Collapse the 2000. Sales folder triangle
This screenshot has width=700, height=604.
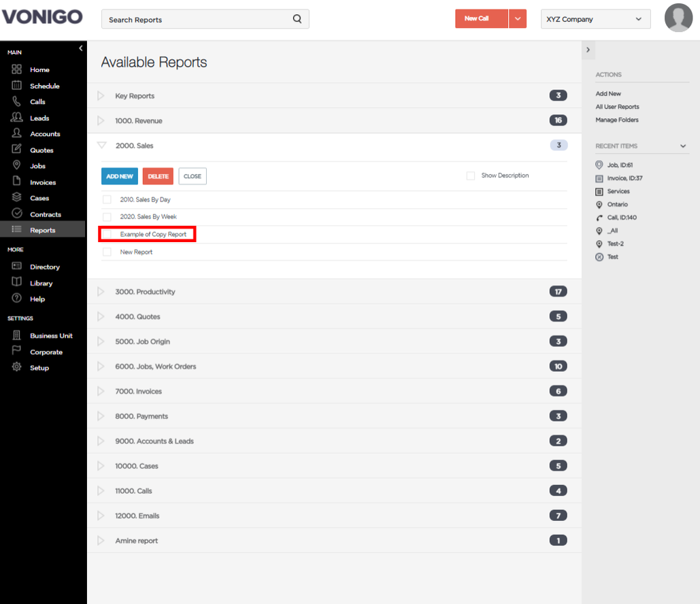pos(102,145)
